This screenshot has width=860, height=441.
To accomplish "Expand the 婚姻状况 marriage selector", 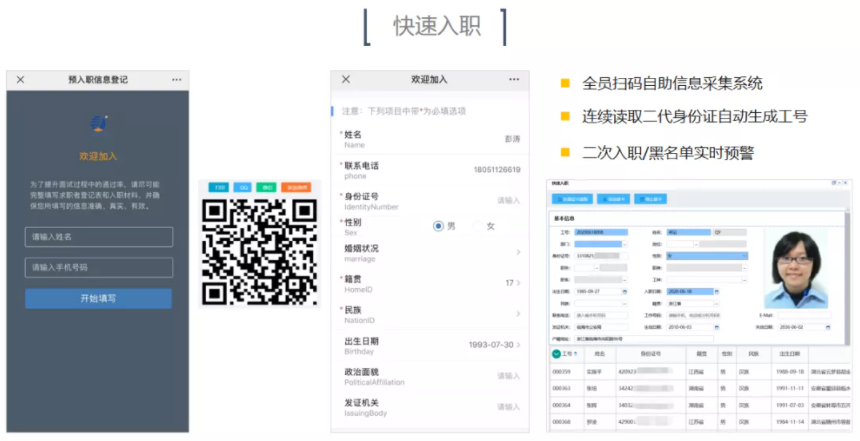I will click(517, 252).
